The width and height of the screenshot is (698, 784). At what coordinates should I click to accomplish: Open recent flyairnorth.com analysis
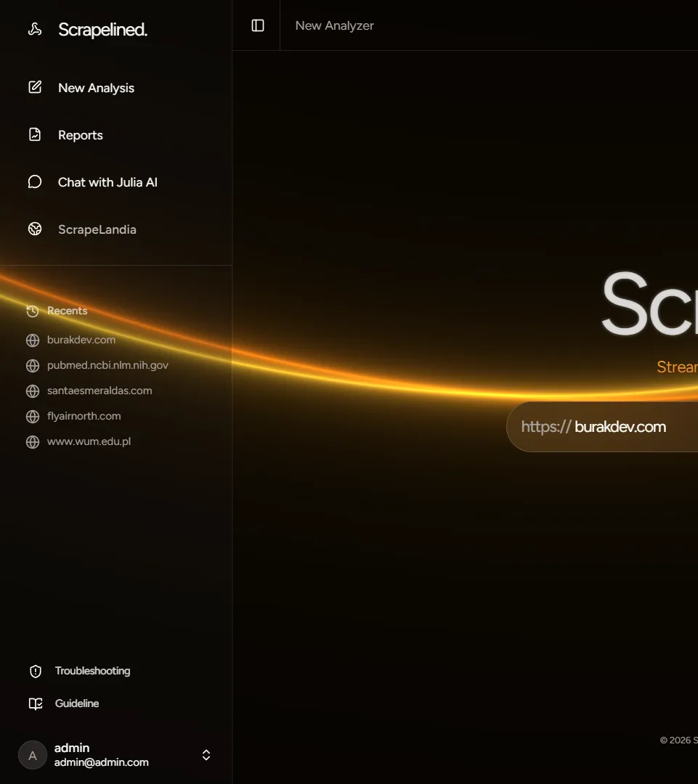pos(84,416)
